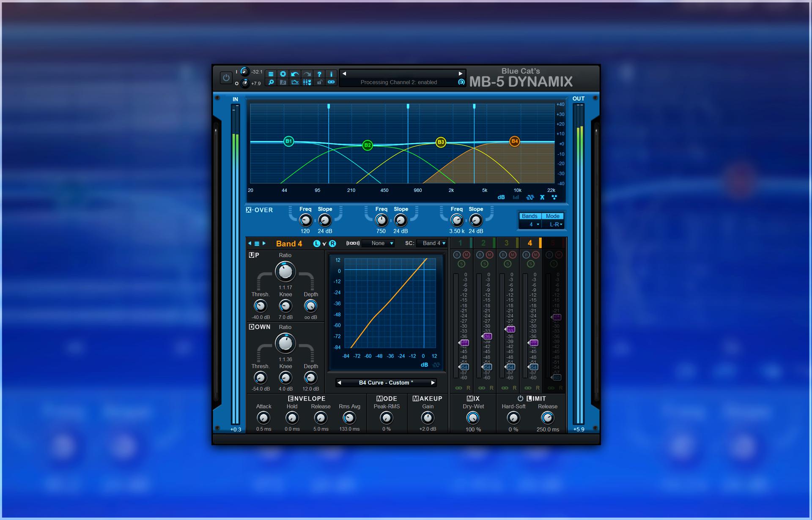Open help with the question mark icon
This screenshot has width=812, height=520.
[x=319, y=74]
